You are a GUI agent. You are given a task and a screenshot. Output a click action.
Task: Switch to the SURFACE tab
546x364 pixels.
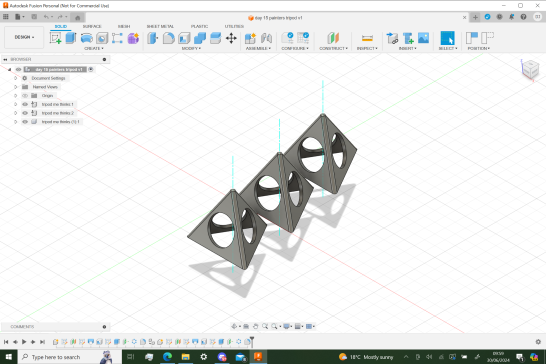point(92,26)
